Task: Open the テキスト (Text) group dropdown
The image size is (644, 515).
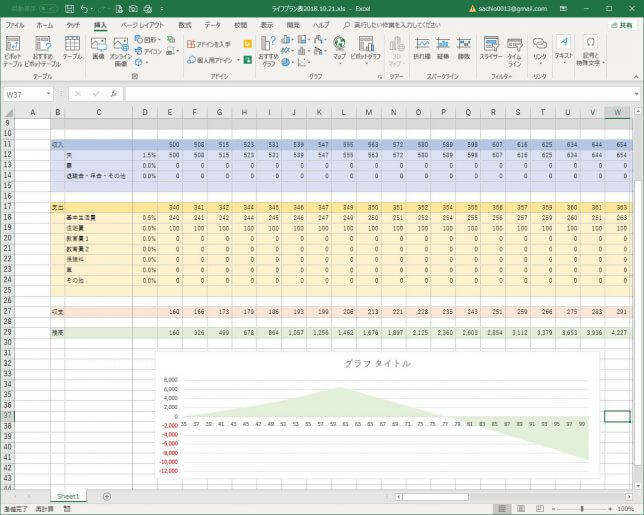Action: (x=564, y=48)
